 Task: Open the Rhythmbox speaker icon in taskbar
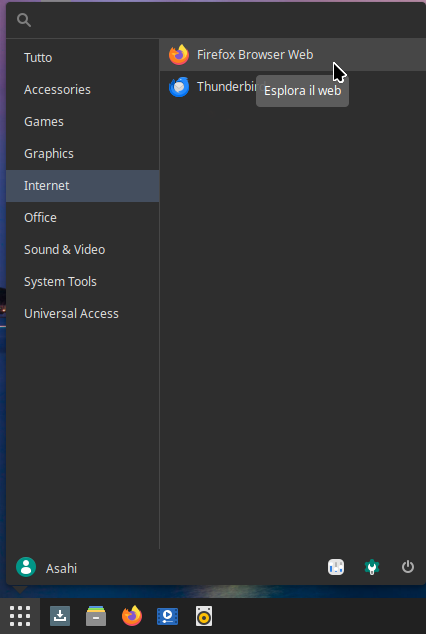[204, 616]
